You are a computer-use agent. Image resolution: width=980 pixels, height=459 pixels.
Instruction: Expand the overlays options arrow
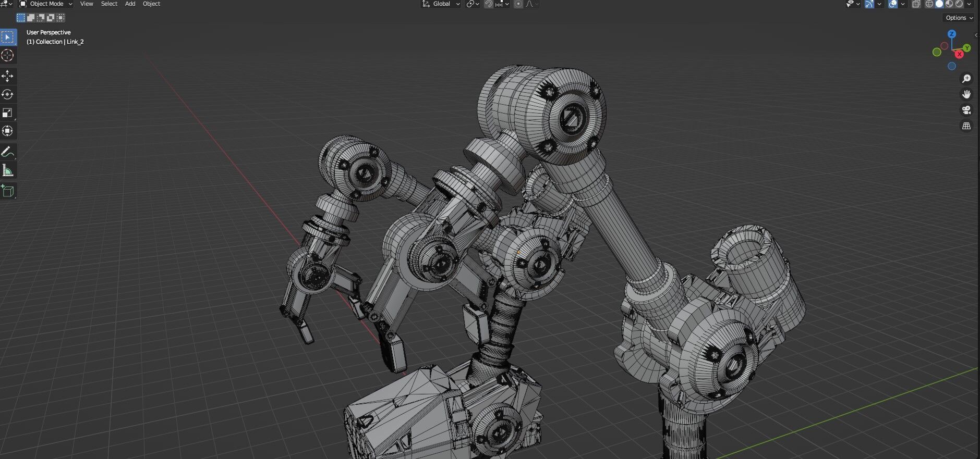pyautogui.click(x=903, y=4)
